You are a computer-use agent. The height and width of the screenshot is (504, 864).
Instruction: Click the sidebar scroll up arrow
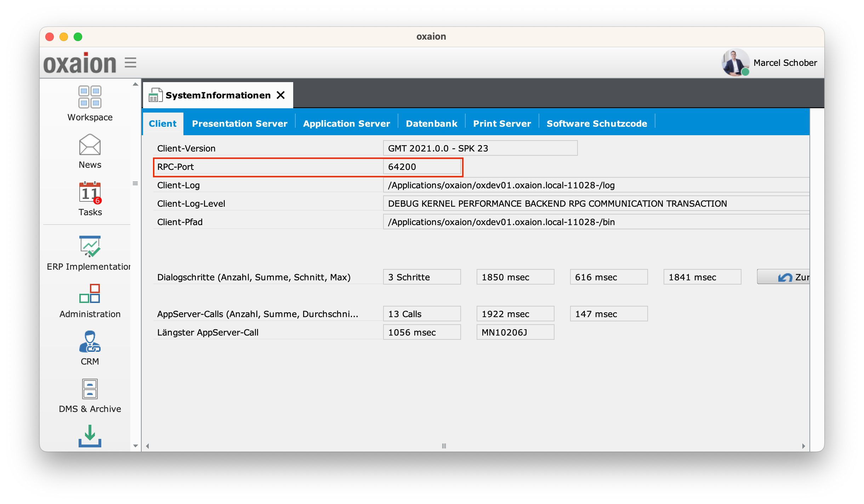click(x=135, y=84)
